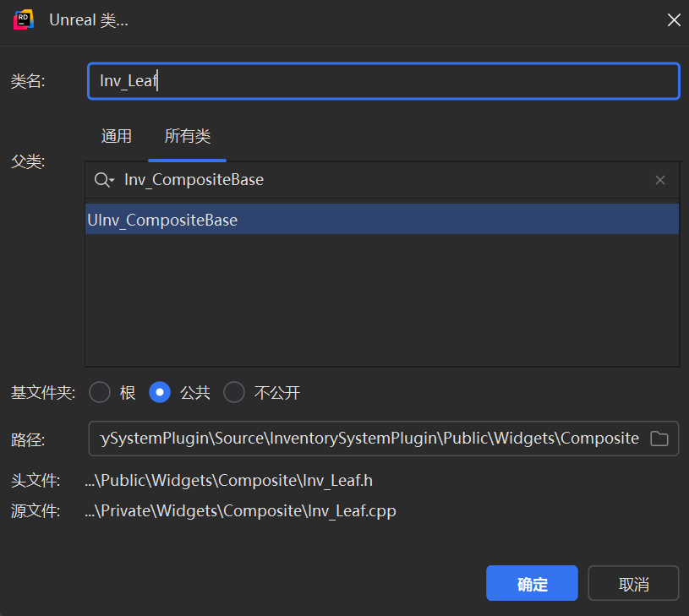Click the Unreal 类... dialog title

89,20
